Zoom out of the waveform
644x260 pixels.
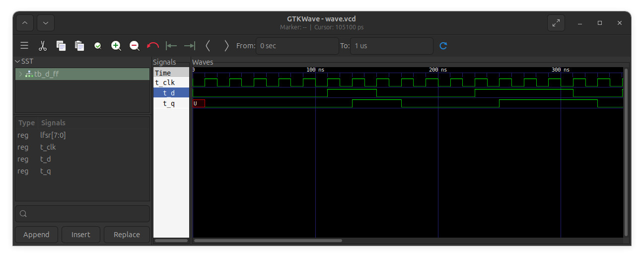tap(135, 46)
